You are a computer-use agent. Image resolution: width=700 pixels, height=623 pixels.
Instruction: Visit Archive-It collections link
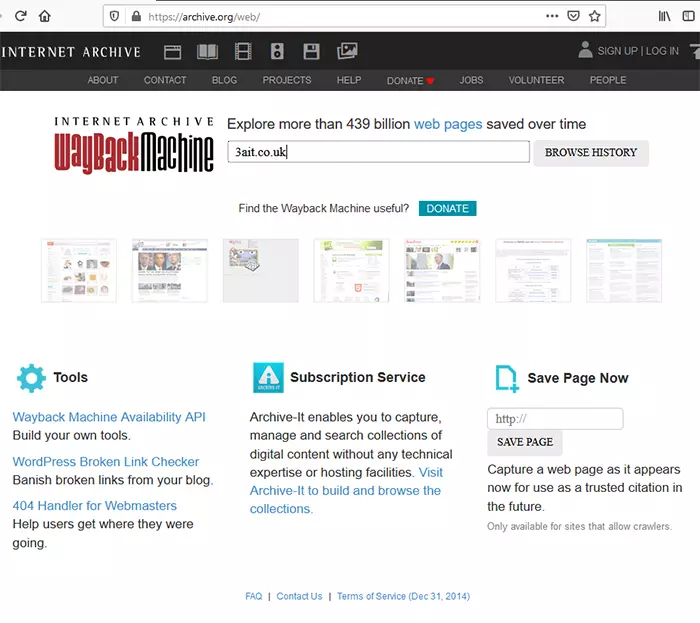click(346, 490)
